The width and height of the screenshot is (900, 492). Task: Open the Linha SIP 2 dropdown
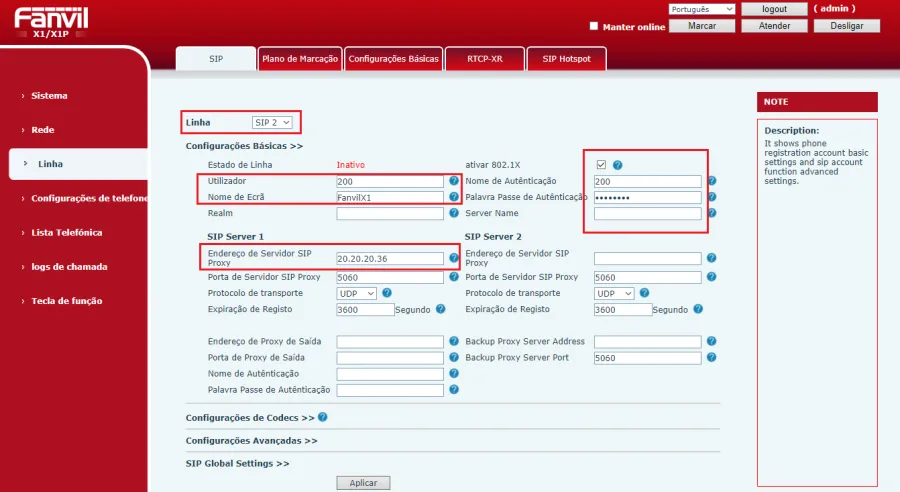click(x=272, y=122)
